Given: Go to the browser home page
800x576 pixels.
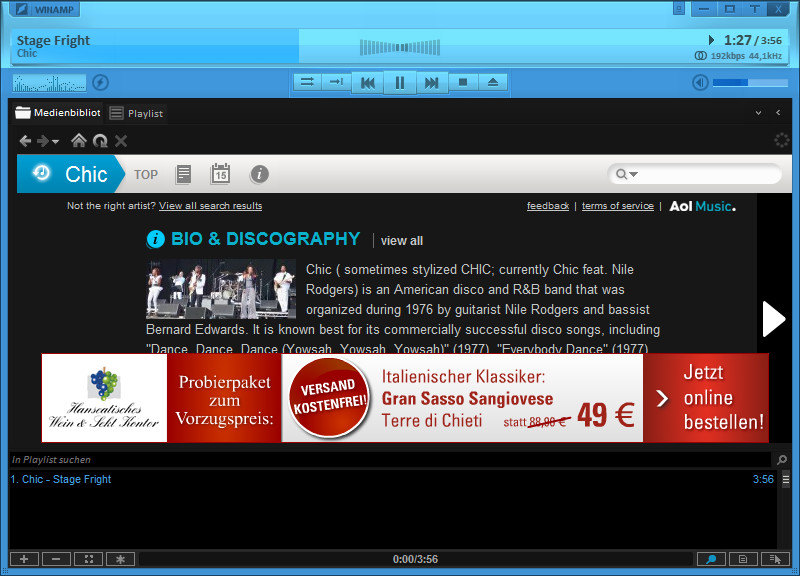Looking at the screenshot, I should (x=79, y=140).
